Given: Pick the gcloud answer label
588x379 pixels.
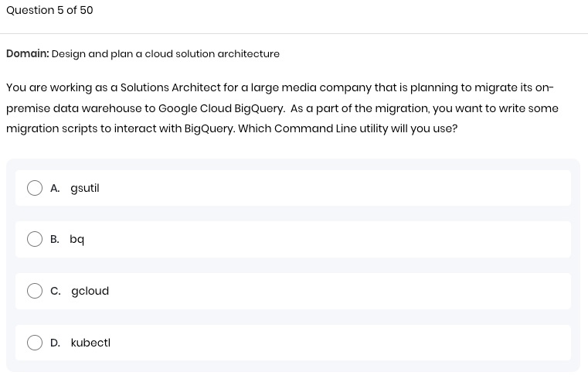Looking at the screenshot, I should [x=90, y=291].
